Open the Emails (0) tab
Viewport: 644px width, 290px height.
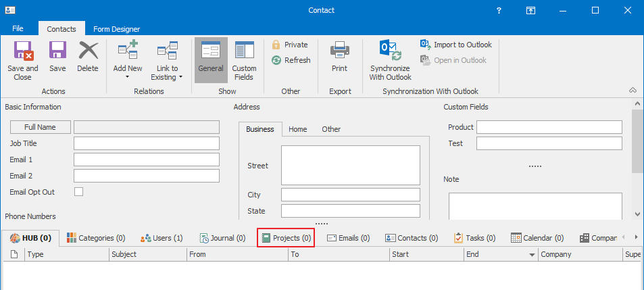click(349, 238)
